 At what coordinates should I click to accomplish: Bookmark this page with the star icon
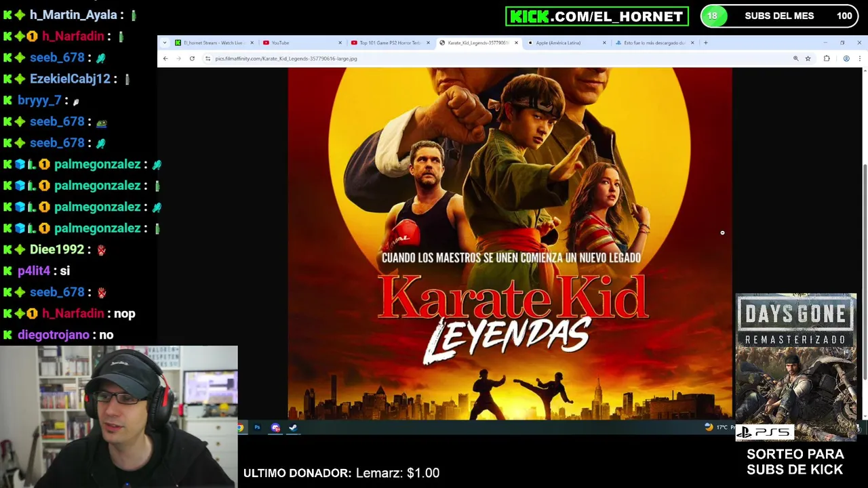coord(808,58)
